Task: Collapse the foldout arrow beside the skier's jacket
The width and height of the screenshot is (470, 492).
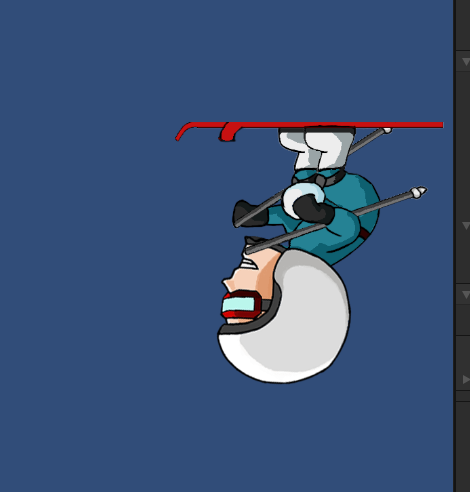Action: pos(466,226)
